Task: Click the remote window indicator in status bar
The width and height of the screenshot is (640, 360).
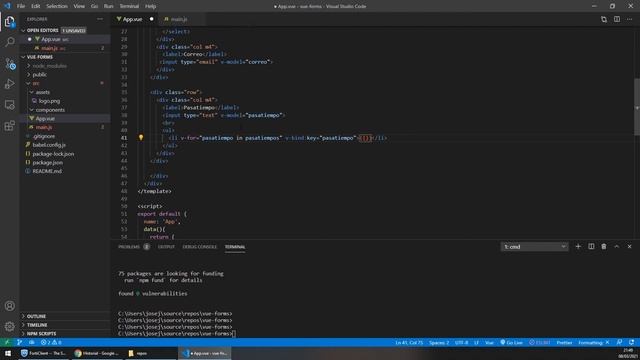Action: (x=7, y=342)
